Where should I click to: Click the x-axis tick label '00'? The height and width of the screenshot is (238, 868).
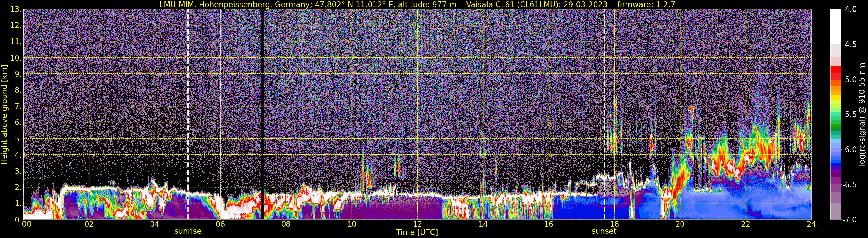pyautogui.click(x=26, y=224)
